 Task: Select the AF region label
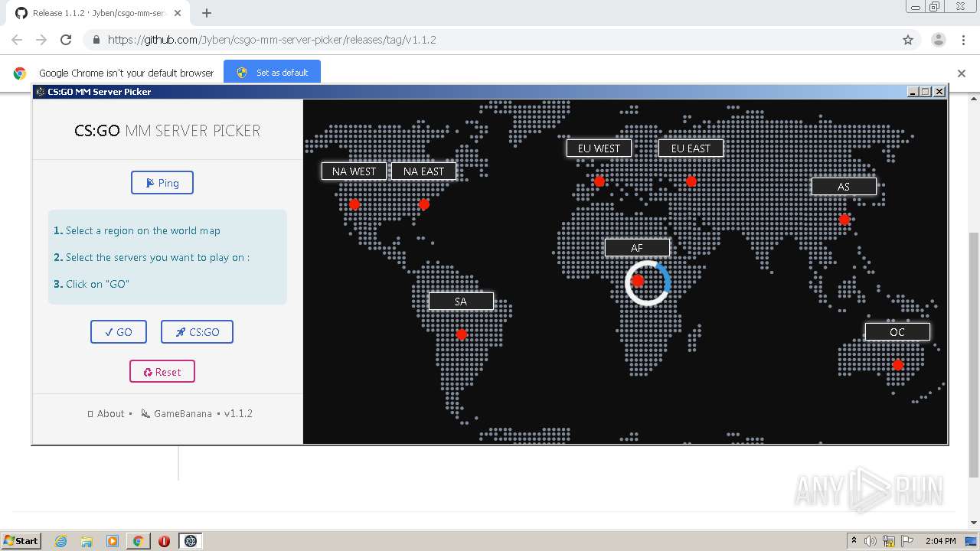coord(637,248)
